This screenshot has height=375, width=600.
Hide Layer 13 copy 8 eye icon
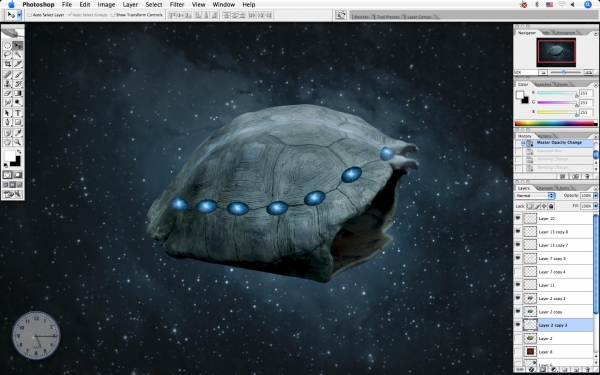(518, 232)
